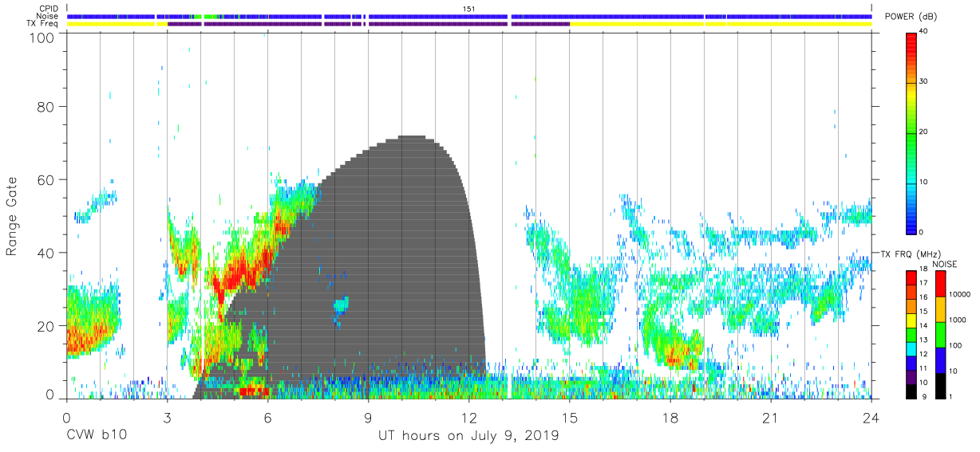980x452 pixels.
Task: Click x-axis tick label 3
Action: [167, 418]
